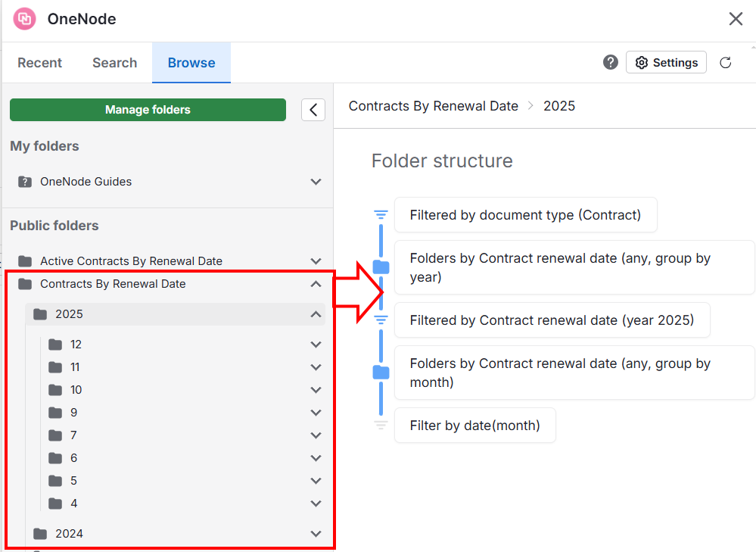The height and width of the screenshot is (552, 756).
Task: Click the Manage folders button
Action: tap(148, 110)
